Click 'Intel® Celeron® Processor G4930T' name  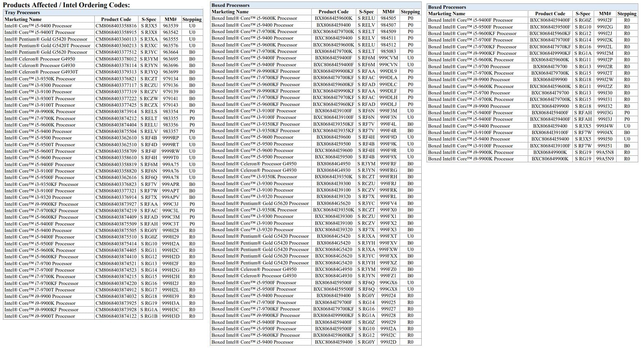(x=41, y=72)
